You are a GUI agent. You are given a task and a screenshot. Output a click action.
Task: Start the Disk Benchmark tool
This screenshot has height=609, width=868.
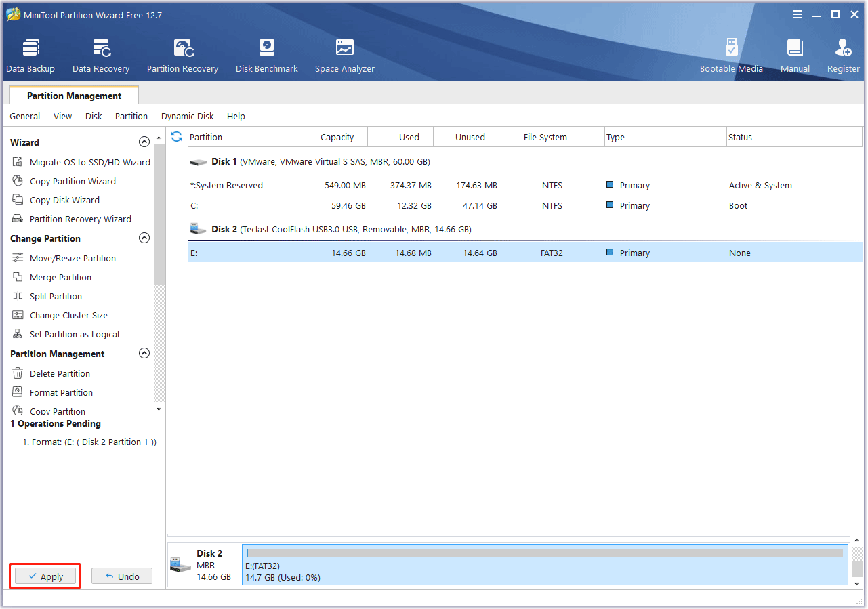(x=266, y=56)
